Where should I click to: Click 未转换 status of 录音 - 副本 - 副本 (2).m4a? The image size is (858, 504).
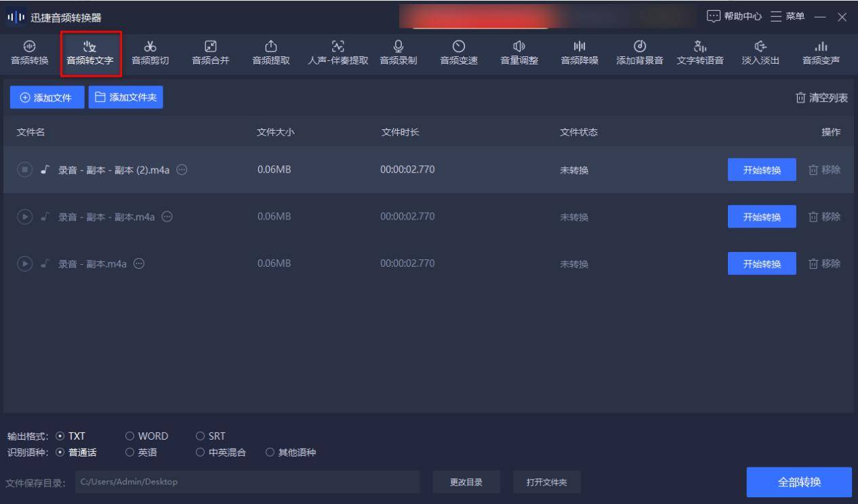tap(574, 170)
